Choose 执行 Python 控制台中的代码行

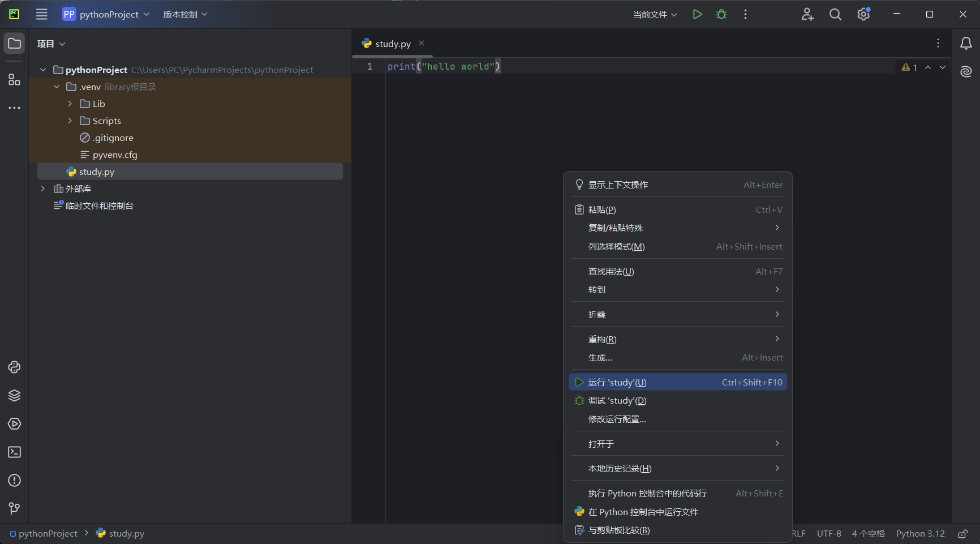(678, 493)
